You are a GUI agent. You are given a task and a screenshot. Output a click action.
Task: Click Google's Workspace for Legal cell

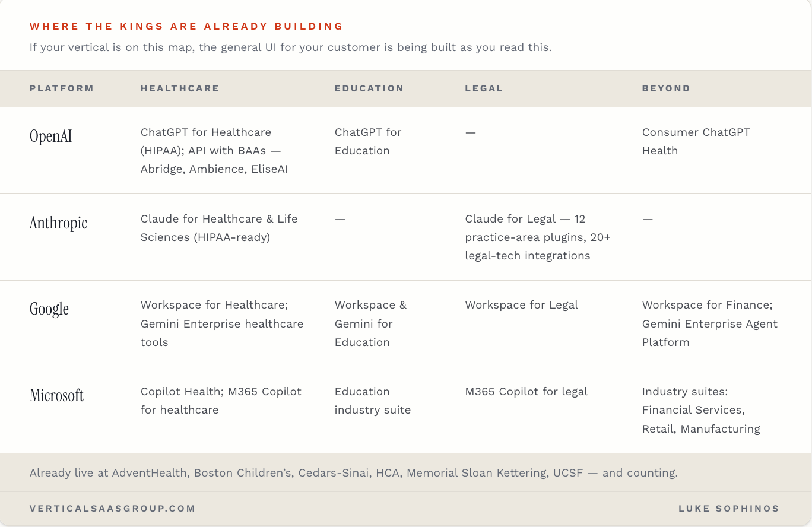coord(521,305)
